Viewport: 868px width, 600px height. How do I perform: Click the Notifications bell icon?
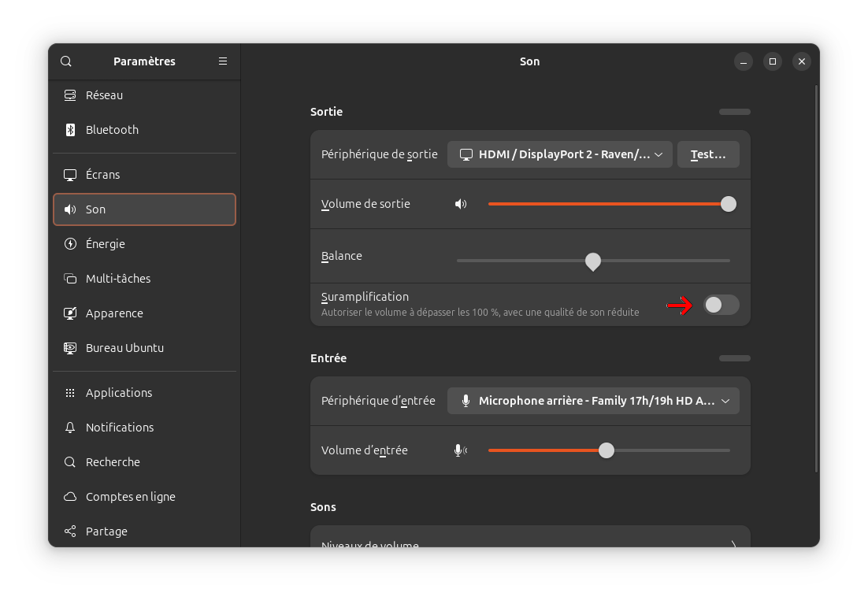pos(70,428)
